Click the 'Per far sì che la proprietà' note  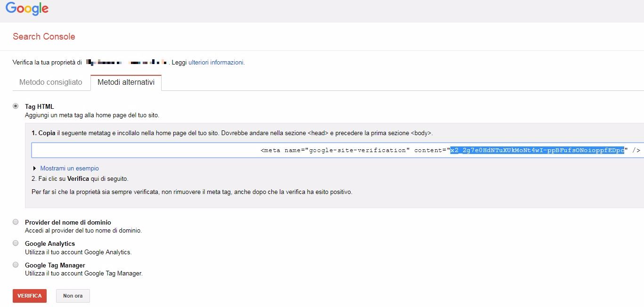(192, 192)
